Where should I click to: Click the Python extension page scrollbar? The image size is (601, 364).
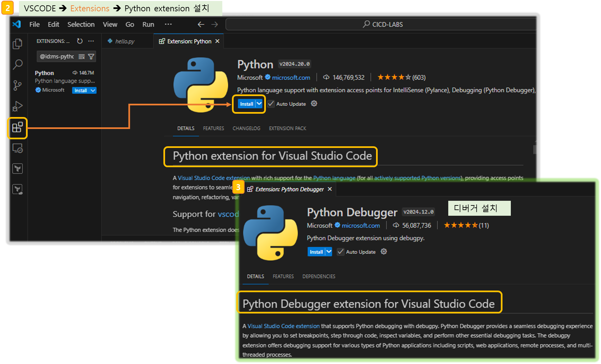coord(534,149)
